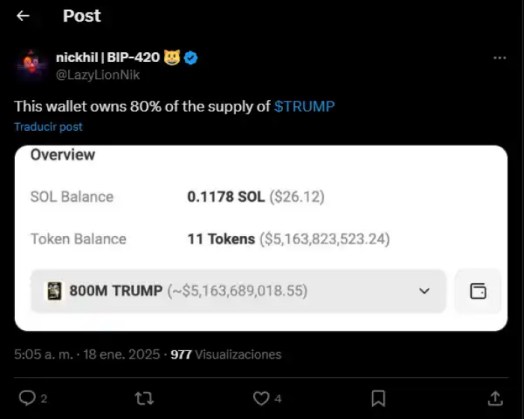Open the 800M TRUMP token selector
This screenshot has height=419, width=524.
pyautogui.click(x=238, y=291)
